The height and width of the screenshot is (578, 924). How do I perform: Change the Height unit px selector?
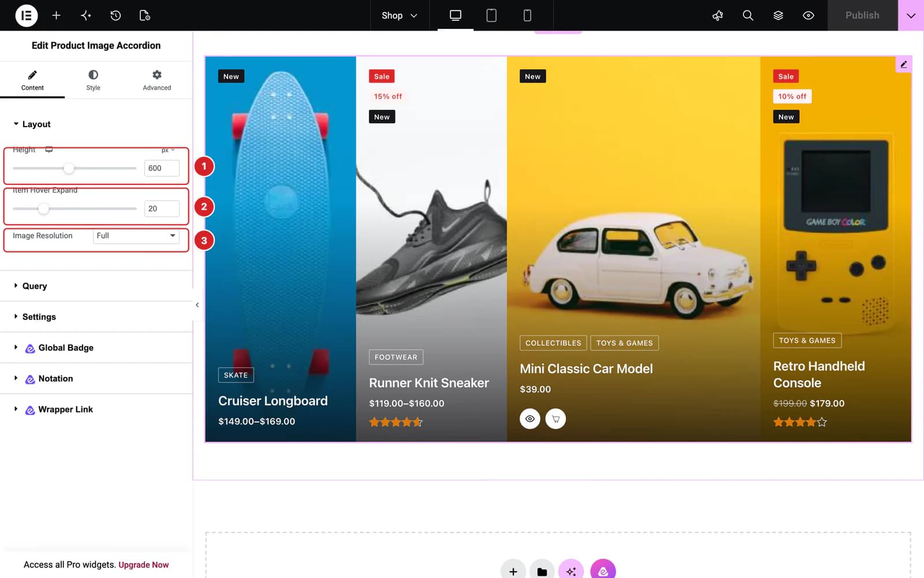[x=168, y=150]
